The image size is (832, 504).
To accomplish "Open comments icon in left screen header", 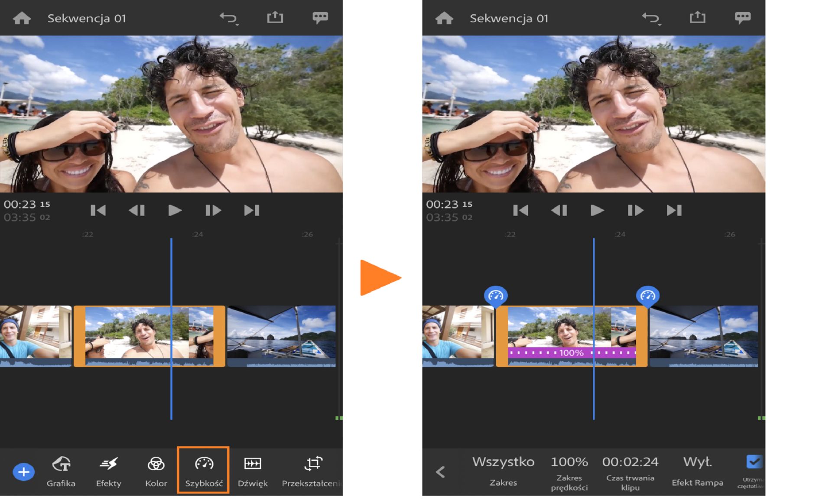I will click(320, 17).
